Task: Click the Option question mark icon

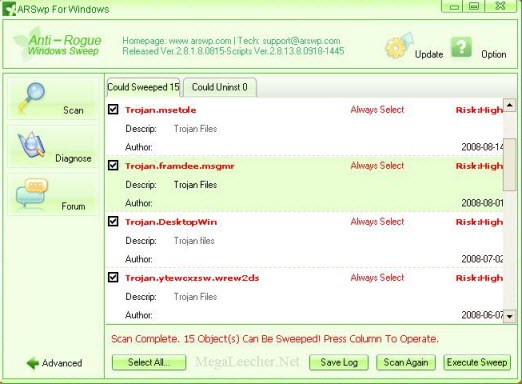Action: 462,47
